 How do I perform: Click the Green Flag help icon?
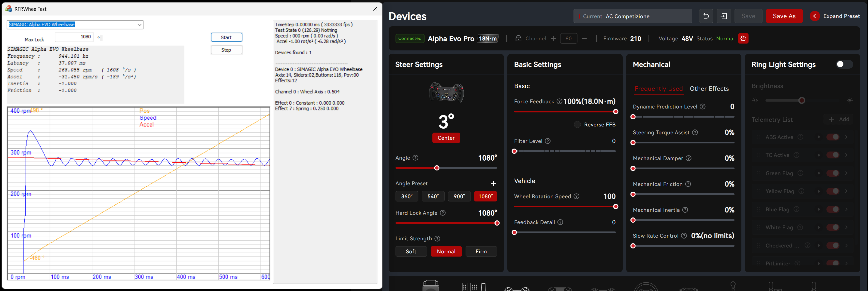coord(800,173)
